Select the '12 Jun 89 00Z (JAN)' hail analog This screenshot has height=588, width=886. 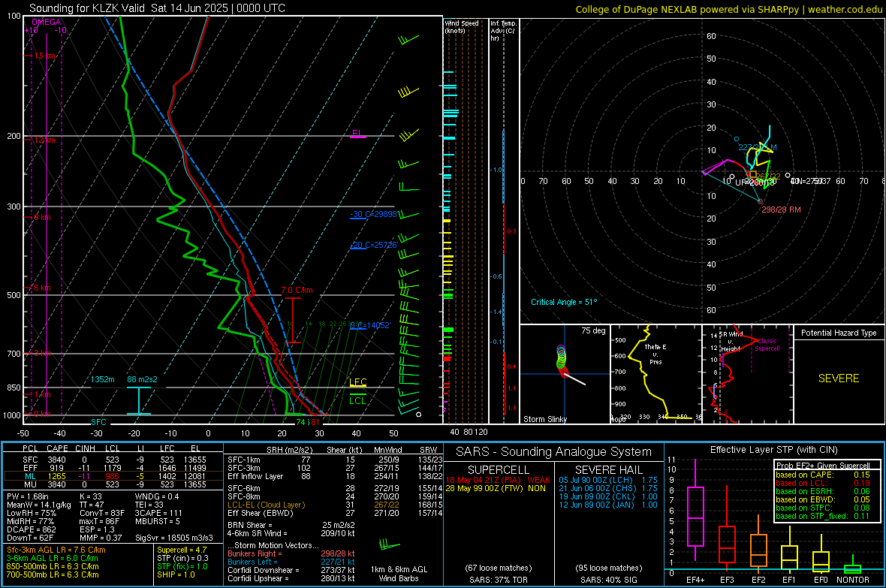coord(608,505)
